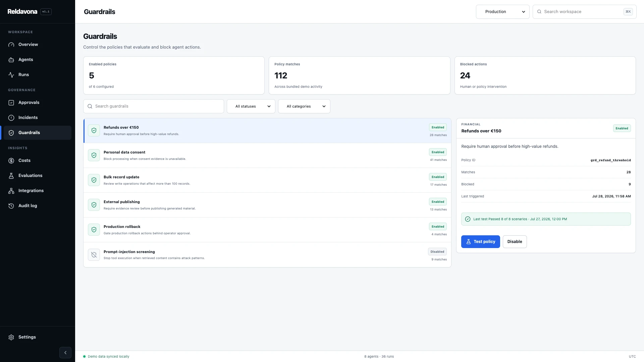This screenshot has width=644, height=362.
Task: Click shield icon of Personal data consent row
Action: [94, 155]
